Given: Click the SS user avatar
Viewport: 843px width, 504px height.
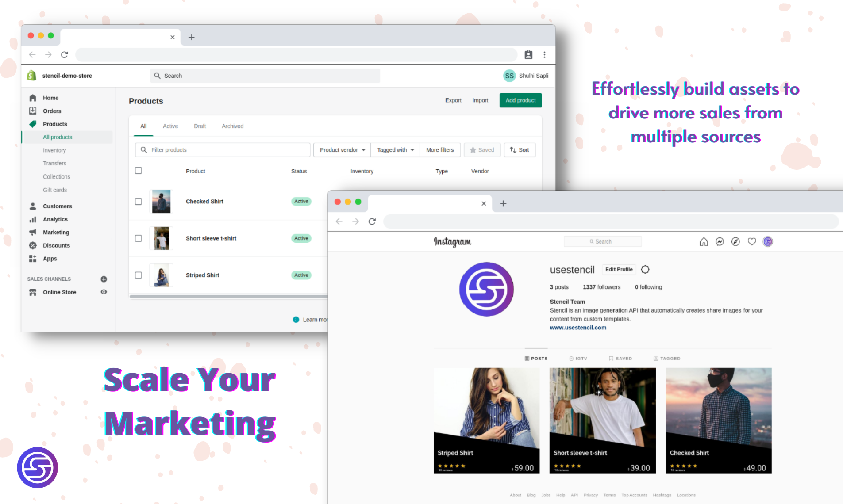Looking at the screenshot, I should pyautogui.click(x=509, y=76).
